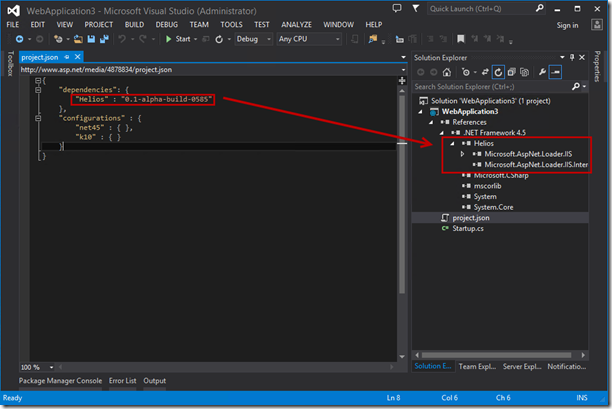Screen dimensions: 612x409
Task: Open the Package Manager Console tab
Action: click(60, 381)
